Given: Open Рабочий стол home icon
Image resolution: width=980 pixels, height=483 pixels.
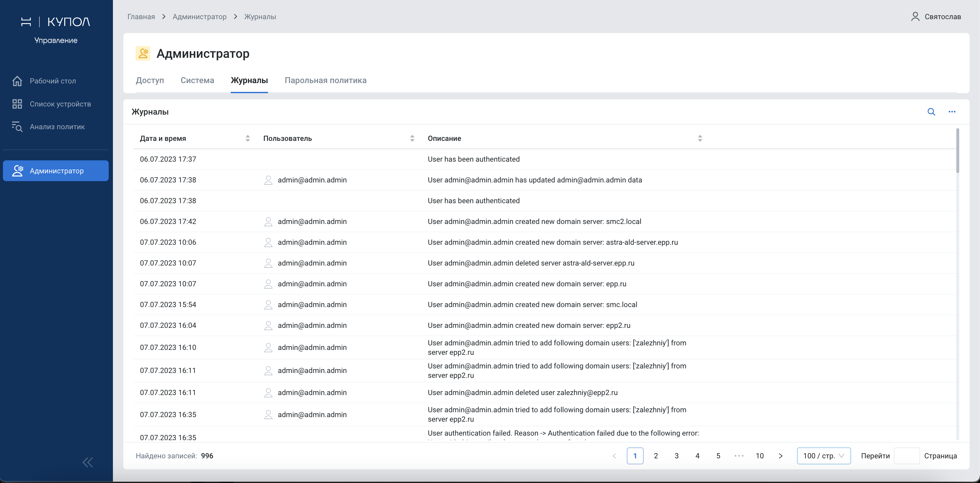Looking at the screenshot, I should pyautogui.click(x=17, y=81).
